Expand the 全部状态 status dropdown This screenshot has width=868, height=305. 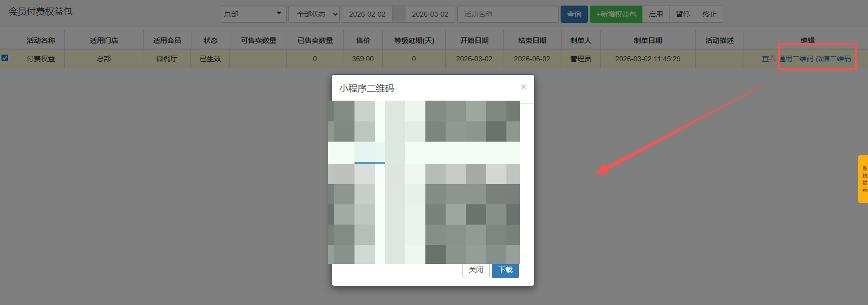point(314,14)
